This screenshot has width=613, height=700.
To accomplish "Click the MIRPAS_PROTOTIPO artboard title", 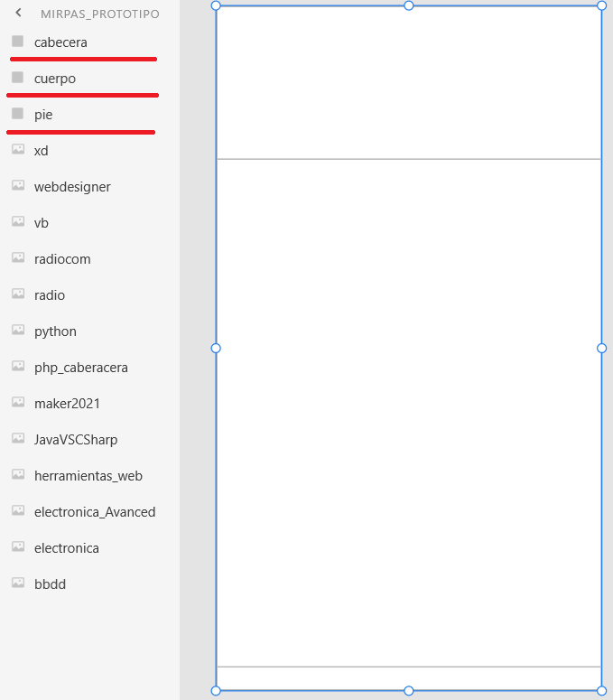I will pos(99,14).
